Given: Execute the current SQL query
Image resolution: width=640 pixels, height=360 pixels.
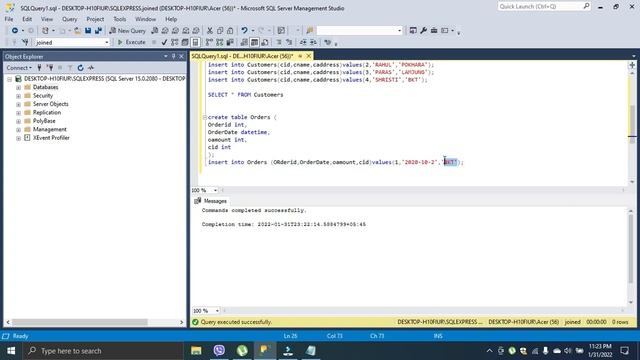Looking at the screenshot, I should (x=131, y=42).
